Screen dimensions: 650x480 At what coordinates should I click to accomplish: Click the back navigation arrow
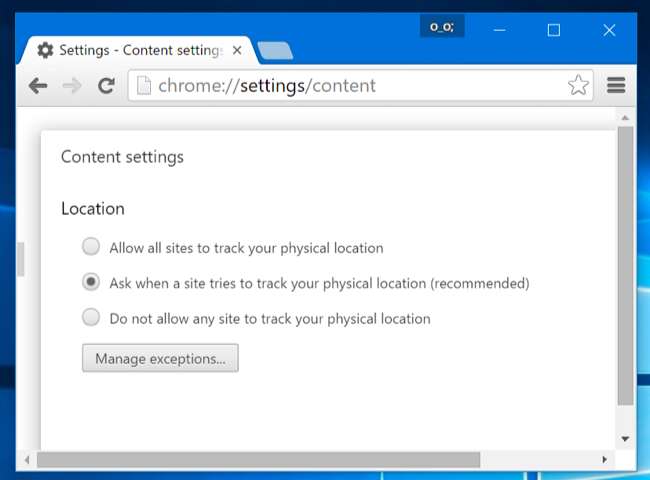tap(38, 86)
